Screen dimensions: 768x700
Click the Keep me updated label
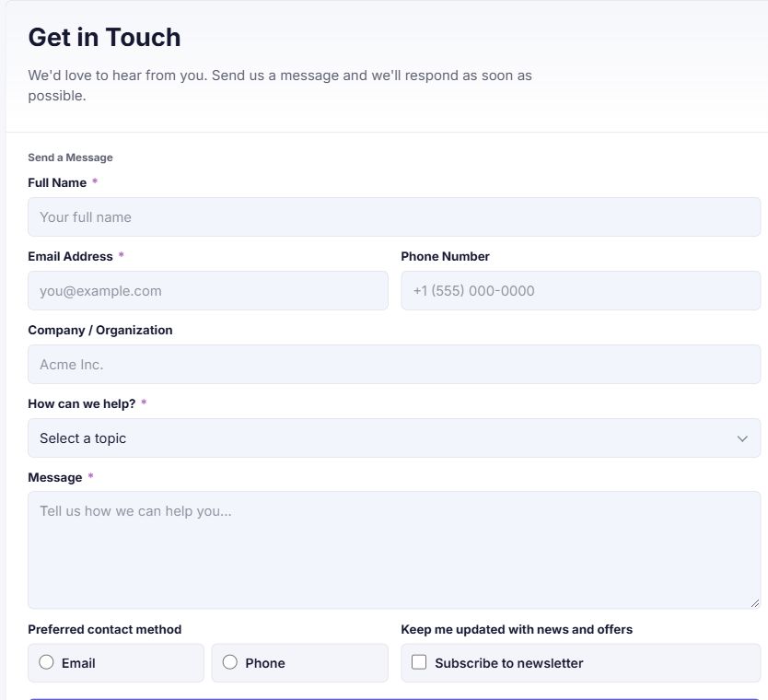pos(517,629)
